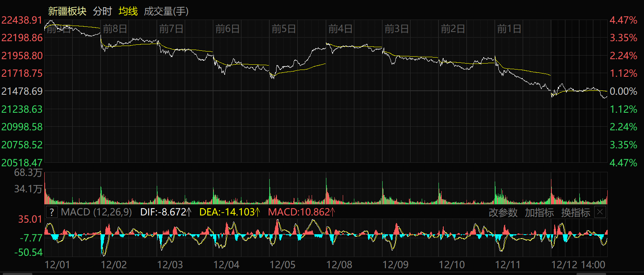Open 换指标 to switch indicator
This screenshot has height=275, width=644.
[575, 213]
